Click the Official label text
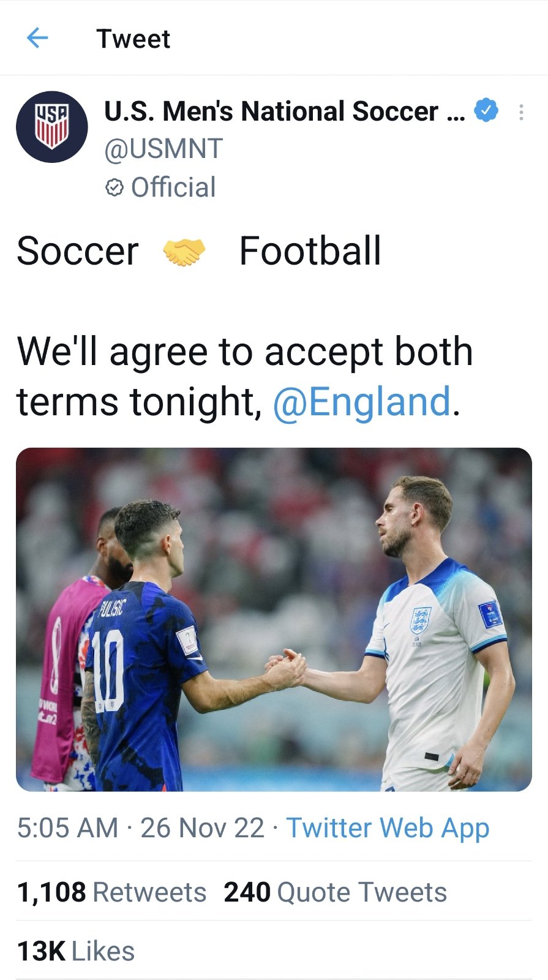The height and width of the screenshot is (980, 548). tap(173, 187)
